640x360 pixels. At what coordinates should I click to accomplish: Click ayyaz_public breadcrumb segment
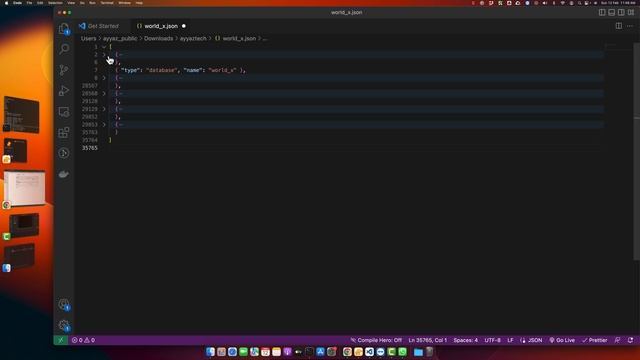point(120,38)
